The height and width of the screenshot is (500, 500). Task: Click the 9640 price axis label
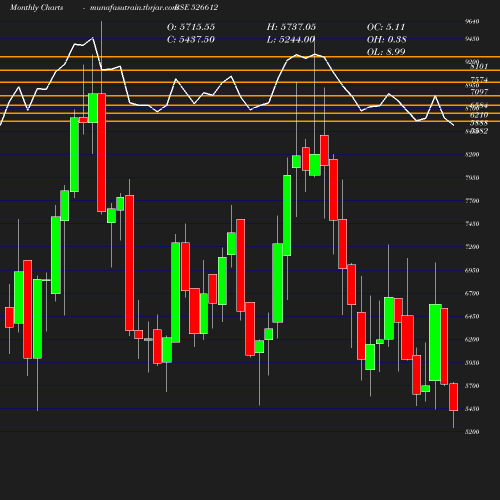pyautogui.click(x=472, y=21)
